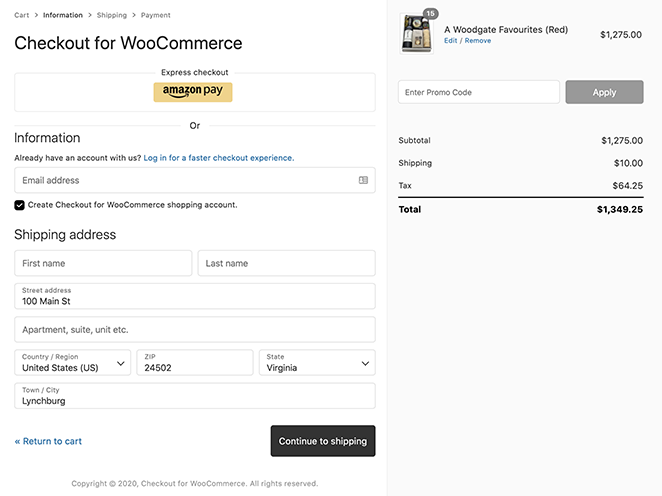Click into the First name field

(x=103, y=263)
